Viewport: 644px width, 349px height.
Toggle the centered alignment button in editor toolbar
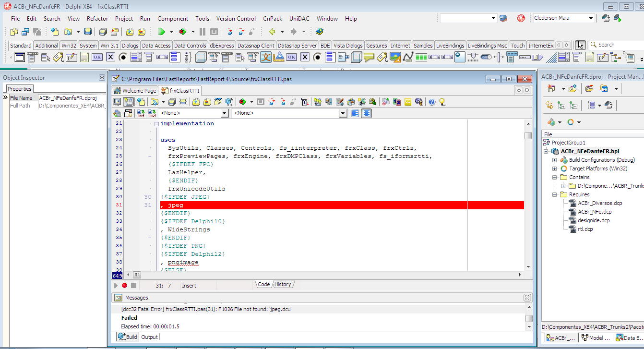click(x=366, y=113)
